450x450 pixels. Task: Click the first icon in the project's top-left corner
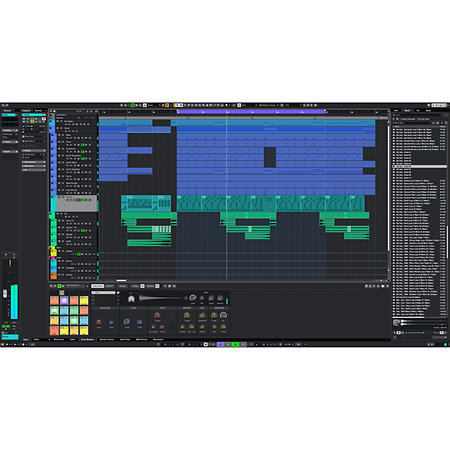(x=3, y=105)
